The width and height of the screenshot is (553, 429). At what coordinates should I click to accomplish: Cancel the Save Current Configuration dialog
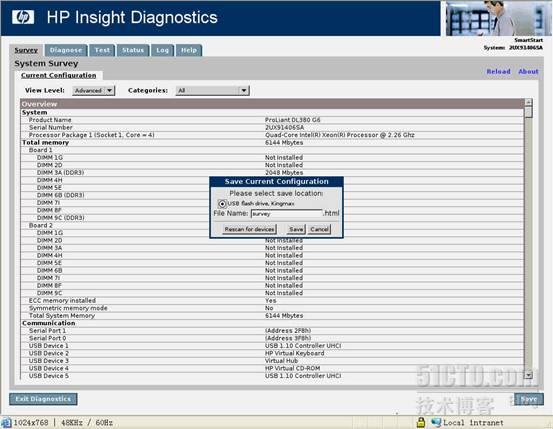tap(320, 229)
